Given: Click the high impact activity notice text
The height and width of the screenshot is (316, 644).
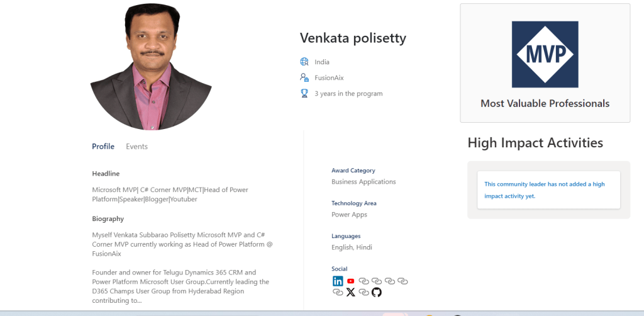Looking at the screenshot, I should (x=544, y=190).
